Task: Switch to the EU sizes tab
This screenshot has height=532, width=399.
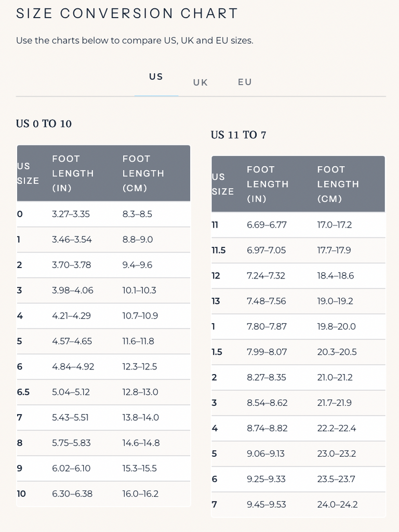Action: pos(245,82)
